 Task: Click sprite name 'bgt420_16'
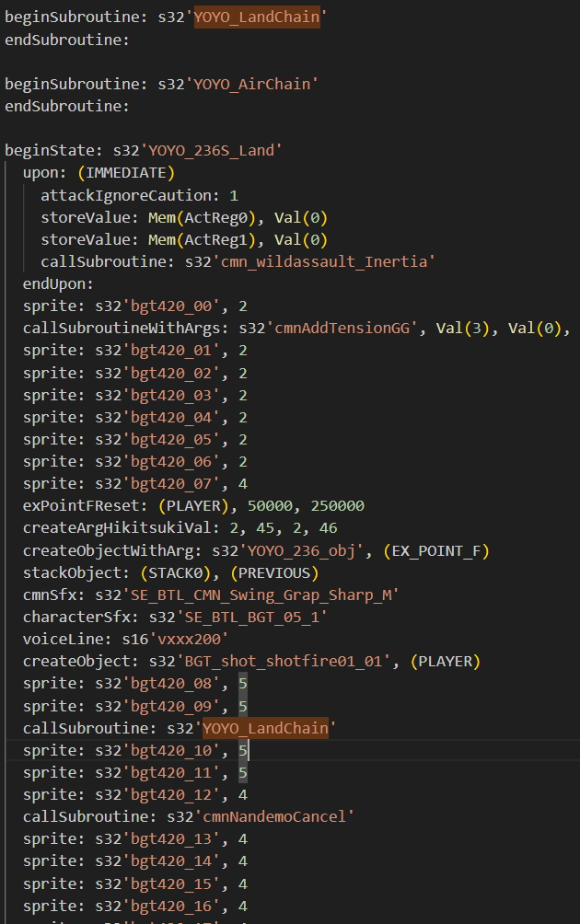click(x=171, y=907)
